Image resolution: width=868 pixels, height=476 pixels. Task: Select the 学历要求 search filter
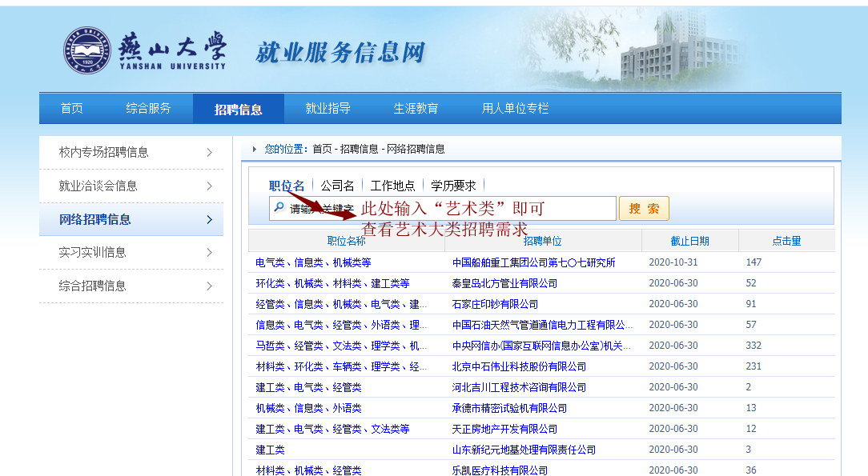click(453, 186)
